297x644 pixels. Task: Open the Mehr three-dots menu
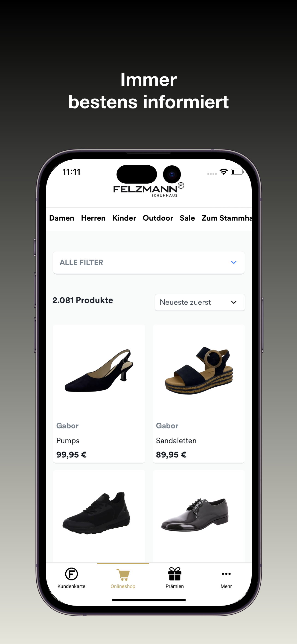point(226,574)
